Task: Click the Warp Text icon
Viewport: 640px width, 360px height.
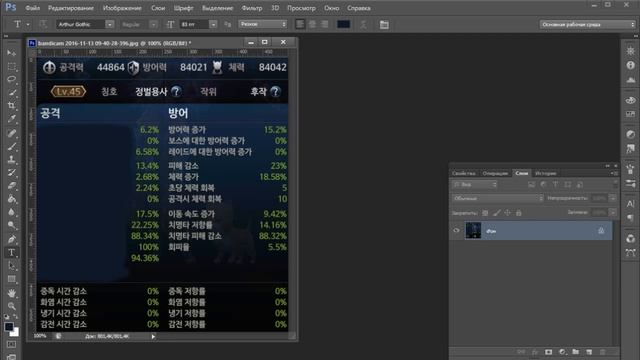Action: pos(363,24)
